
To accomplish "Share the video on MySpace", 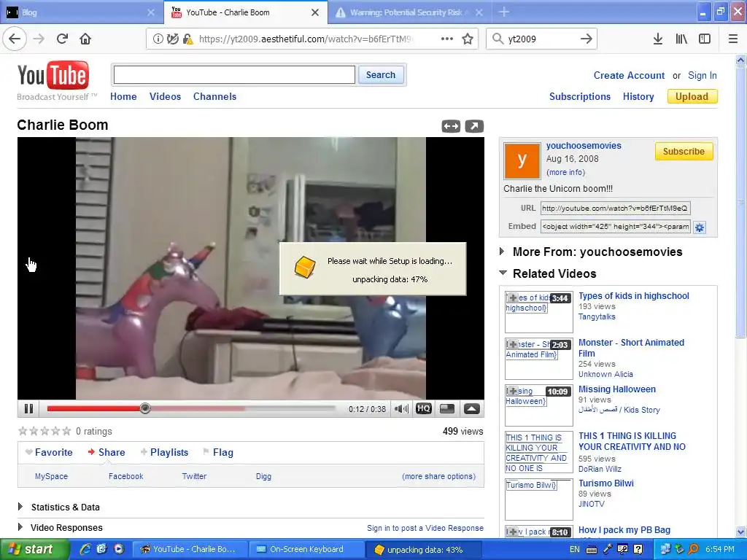I will (x=52, y=476).
